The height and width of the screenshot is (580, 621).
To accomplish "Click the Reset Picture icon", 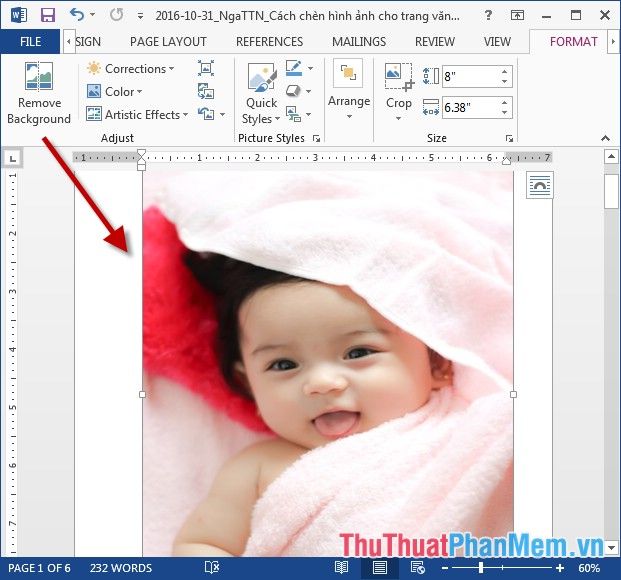I will tap(206, 114).
